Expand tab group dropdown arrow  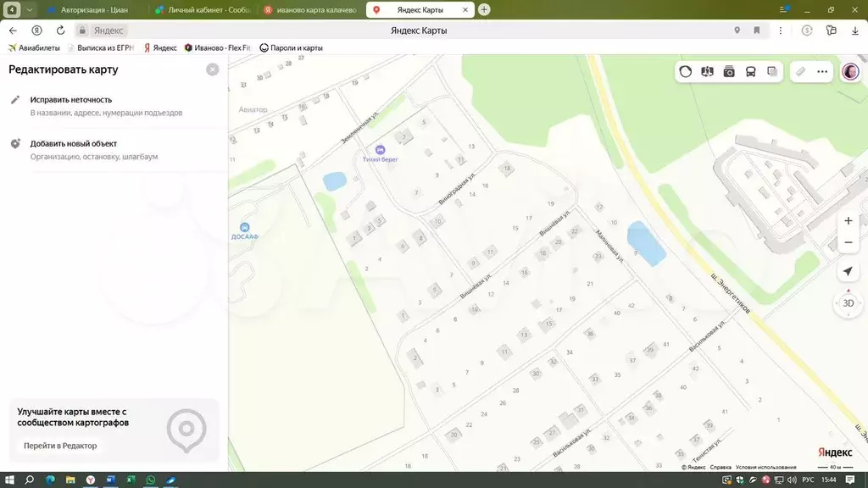point(30,10)
